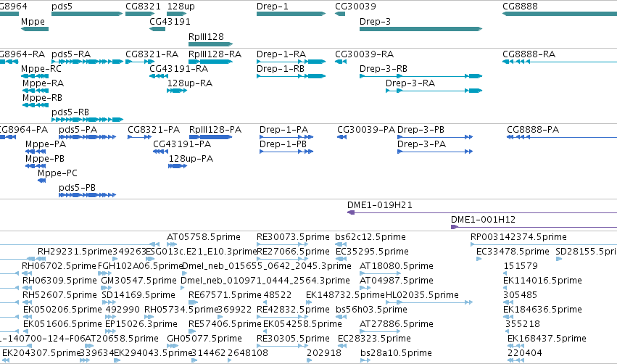
Task: Select protein Mppe-PB
Action: pos(36,167)
